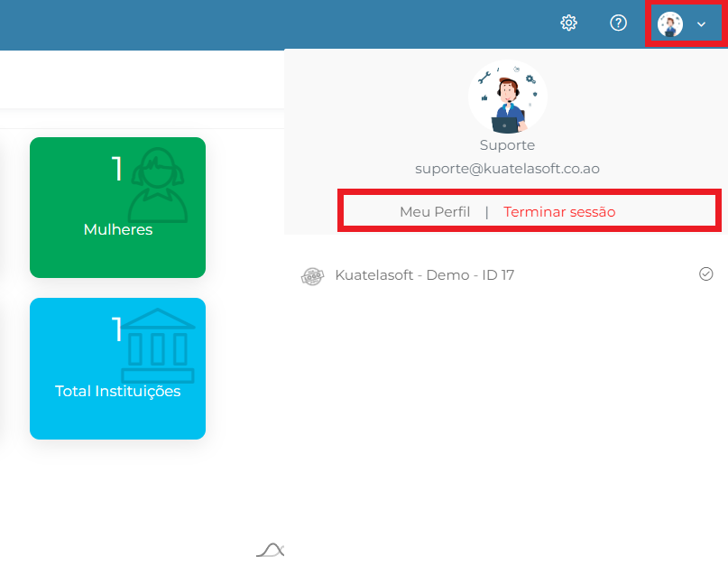
Task: Select Kuatelasoft - Demo - ID 17 entry
Action: pos(507,275)
